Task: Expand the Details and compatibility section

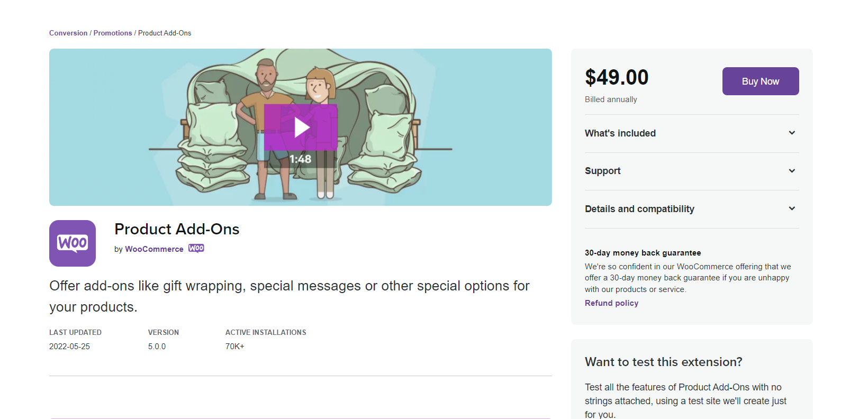Action: tap(639, 208)
